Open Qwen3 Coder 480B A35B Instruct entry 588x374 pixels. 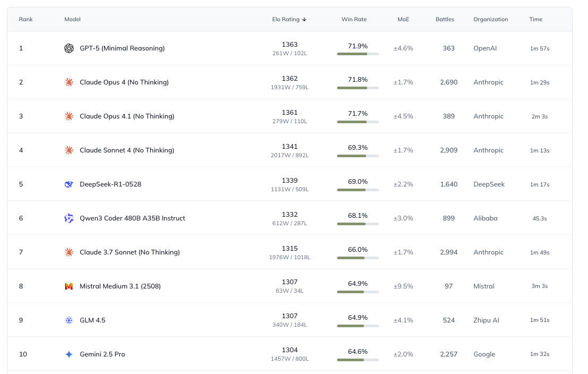click(x=132, y=218)
